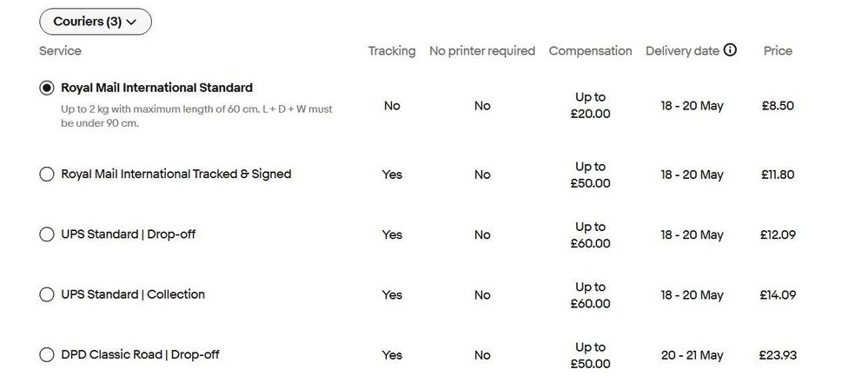The height and width of the screenshot is (389, 868).
Task: Click the UPS Standard | Collection label
Action: click(133, 294)
